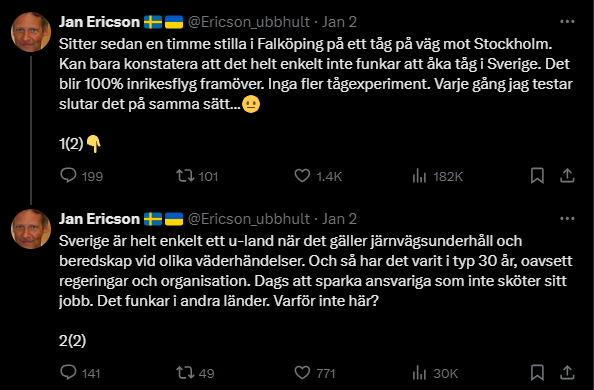Open replies on the first tweet (199)

[x=81, y=176]
